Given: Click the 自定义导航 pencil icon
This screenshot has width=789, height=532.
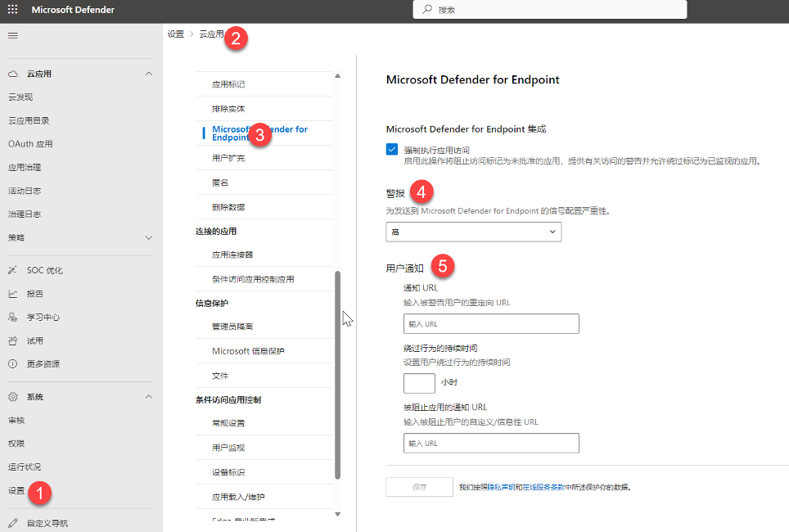Looking at the screenshot, I should coord(12,524).
